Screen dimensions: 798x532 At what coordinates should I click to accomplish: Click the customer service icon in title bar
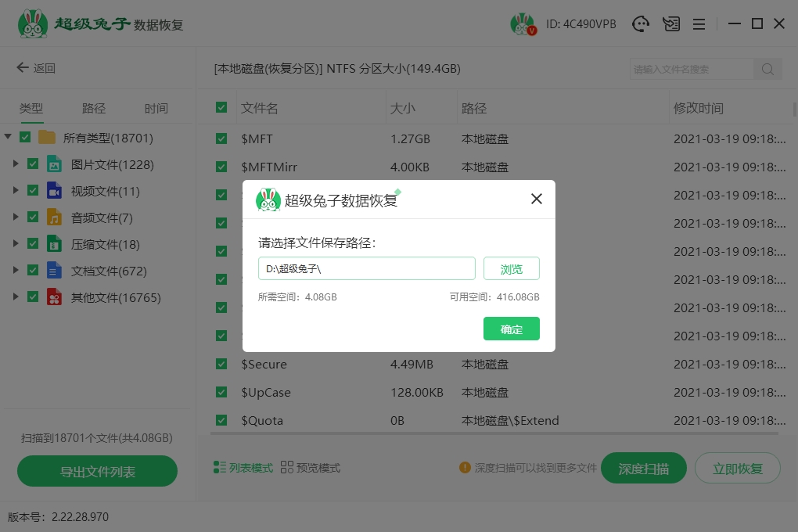click(642, 24)
